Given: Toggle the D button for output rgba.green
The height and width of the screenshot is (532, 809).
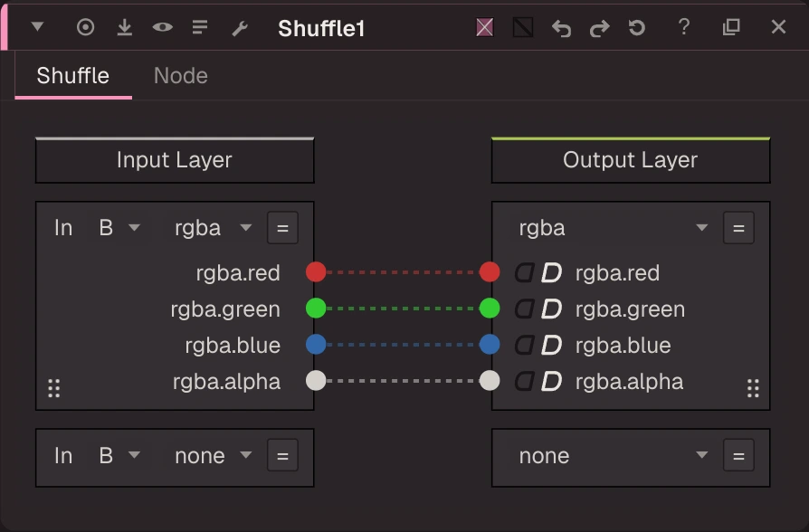Looking at the screenshot, I should pyautogui.click(x=551, y=309).
